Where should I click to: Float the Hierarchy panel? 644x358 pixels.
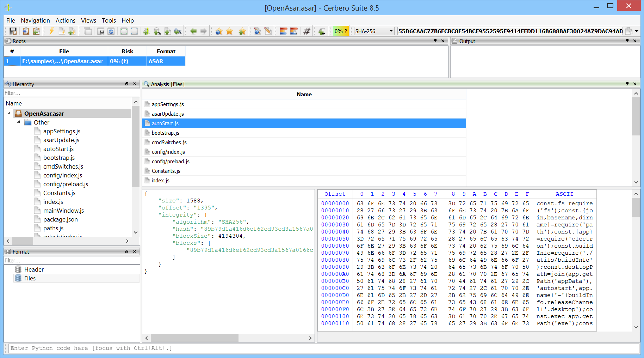pos(127,84)
